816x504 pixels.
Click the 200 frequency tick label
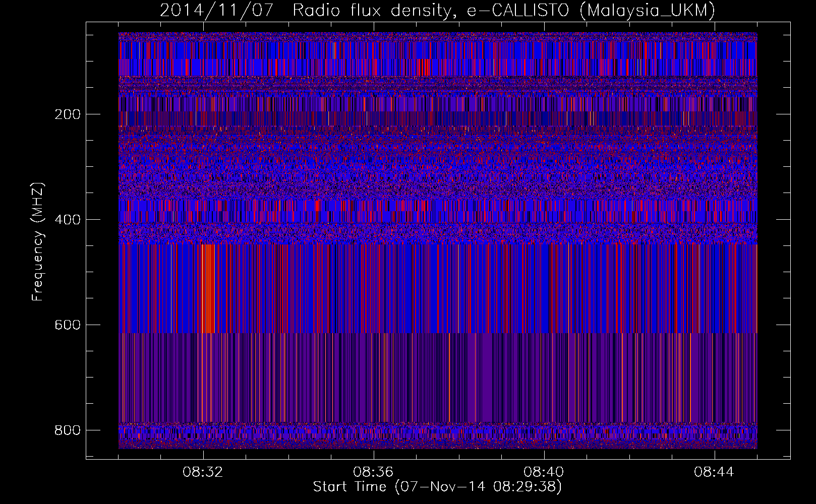point(67,114)
